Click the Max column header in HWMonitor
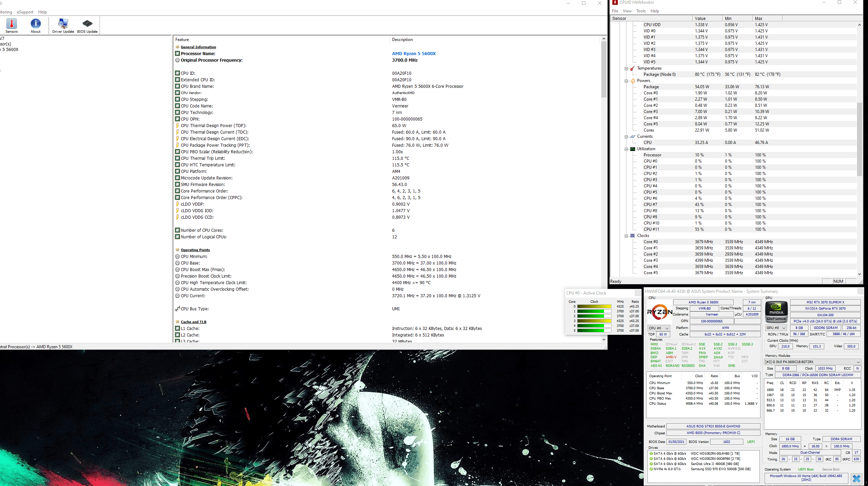The width and height of the screenshot is (868, 486). (767, 19)
